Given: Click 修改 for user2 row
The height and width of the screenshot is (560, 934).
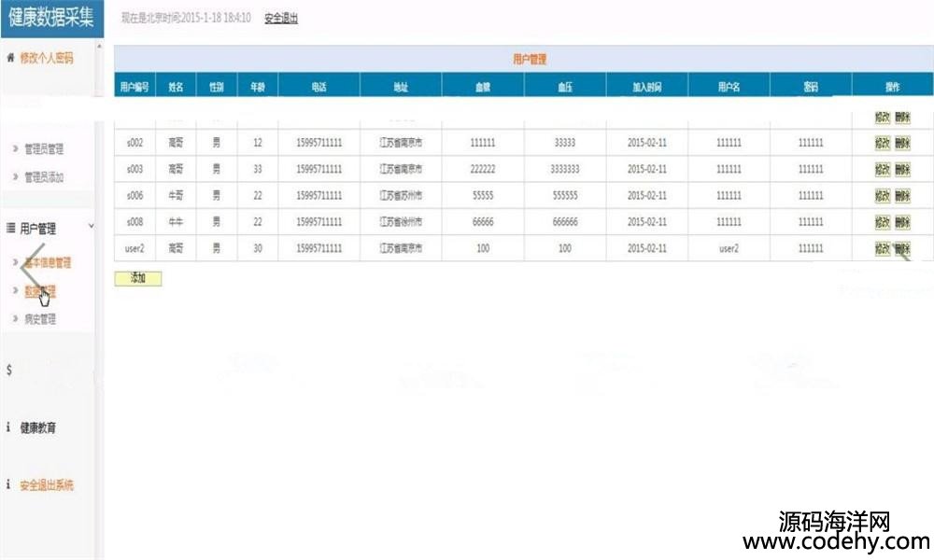Looking at the screenshot, I should (883, 248).
